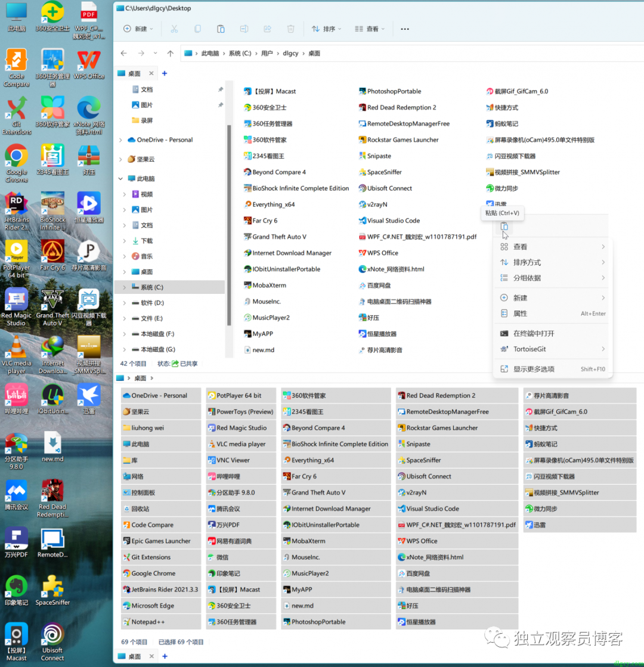Click the Delete trash icon in toolbar

(290, 29)
